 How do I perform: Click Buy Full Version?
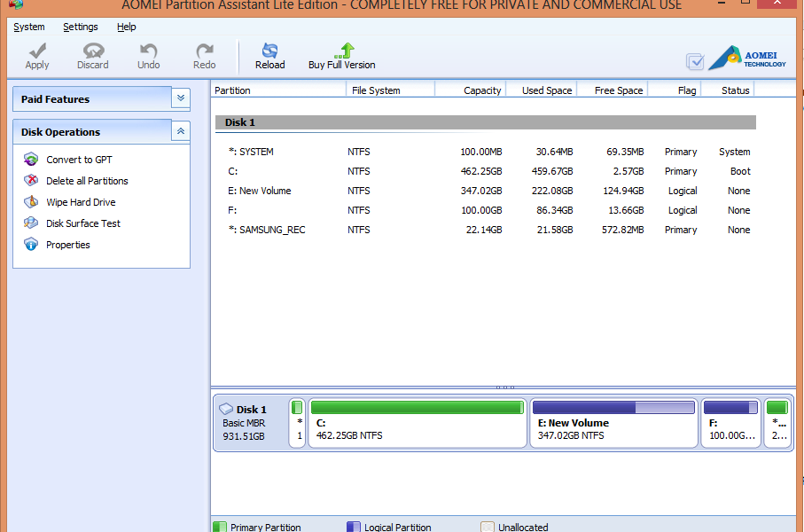click(x=341, y=55)
